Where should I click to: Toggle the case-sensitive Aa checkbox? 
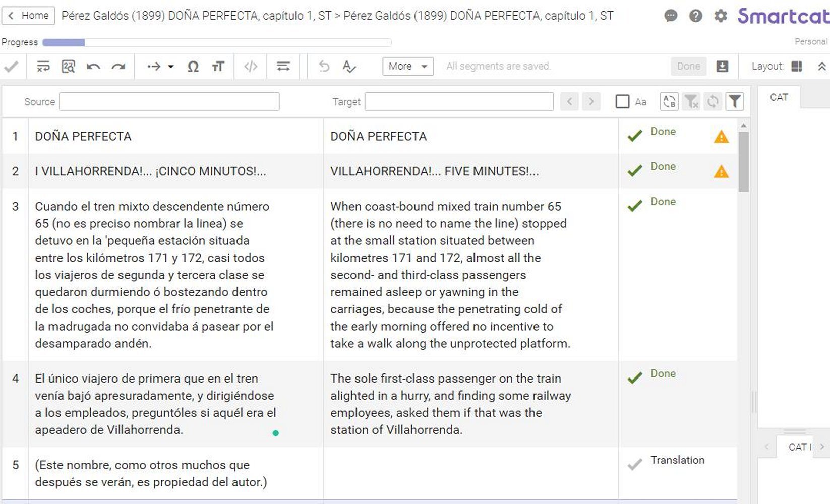(x=622, y=102)
